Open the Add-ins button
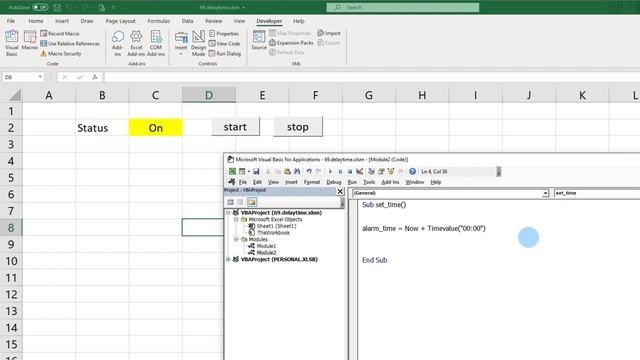640x360 pixels. click(118, 42)
